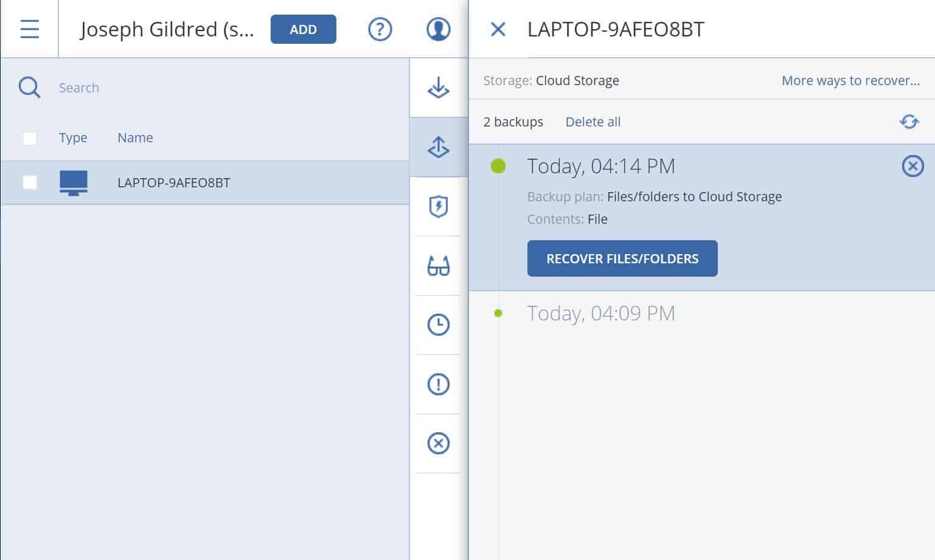Open Alerts with the exclamation icon

click(x=437, y=384)
